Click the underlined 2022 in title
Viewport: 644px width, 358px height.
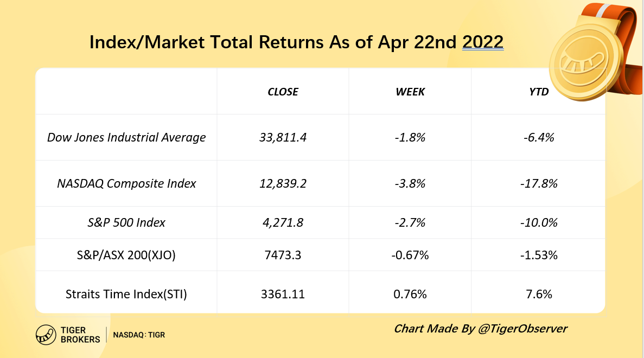click(x=482, y=42)
